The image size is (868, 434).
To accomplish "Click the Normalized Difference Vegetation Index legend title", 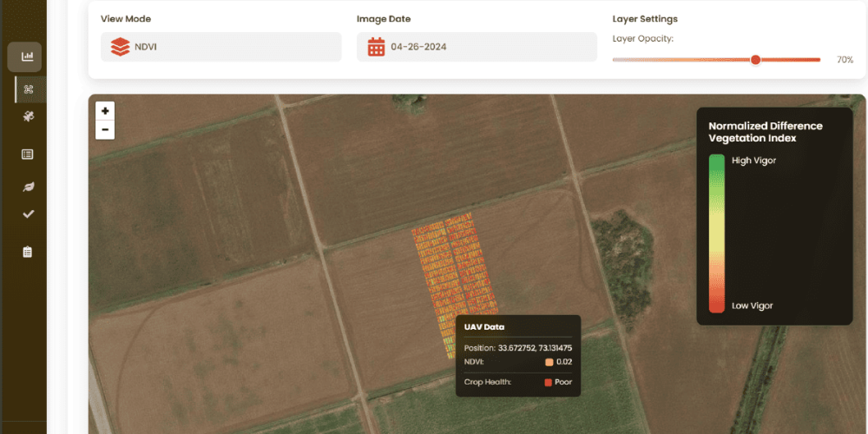I will tap(766, 132).
